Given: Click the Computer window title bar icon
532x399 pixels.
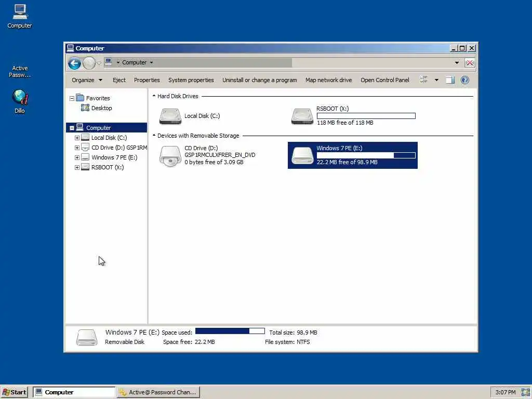Looking at the screenshot, I should click(70, 48).
